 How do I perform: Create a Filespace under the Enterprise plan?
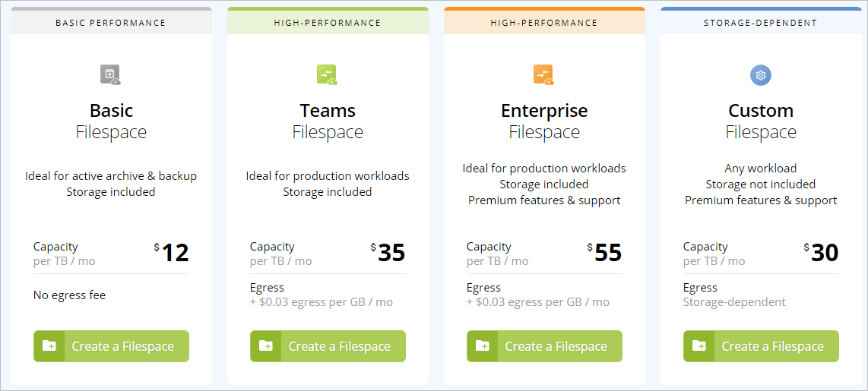coord(544,346)
